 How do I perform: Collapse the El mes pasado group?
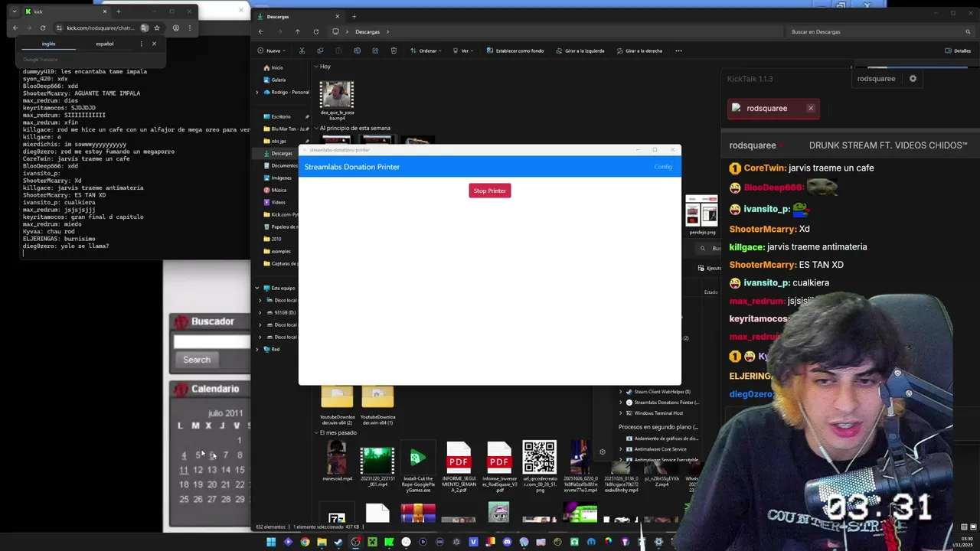pos(316,432)
